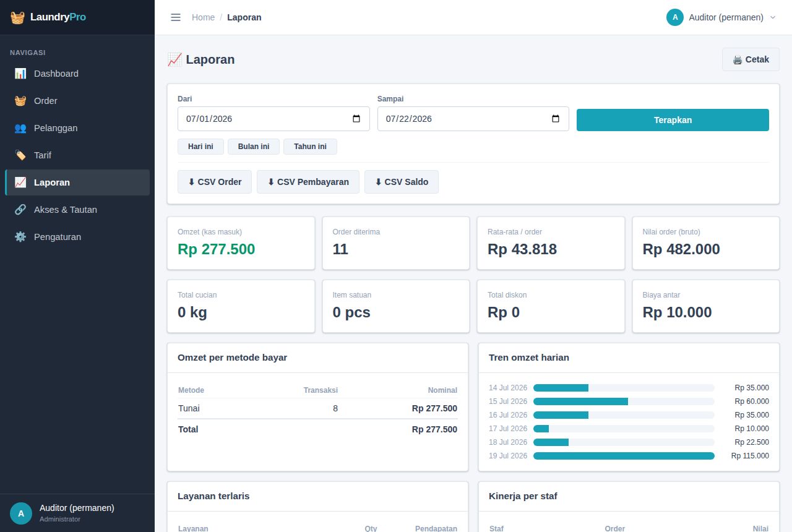The image size is (792, 532).
Task: Open the Sampai date calendar picker
Action: (x=556, y=119)
